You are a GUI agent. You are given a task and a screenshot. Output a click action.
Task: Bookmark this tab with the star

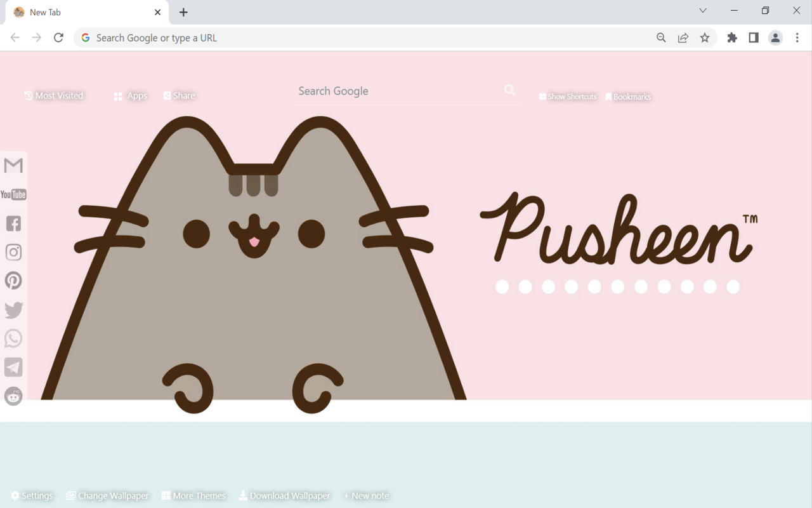705,37
